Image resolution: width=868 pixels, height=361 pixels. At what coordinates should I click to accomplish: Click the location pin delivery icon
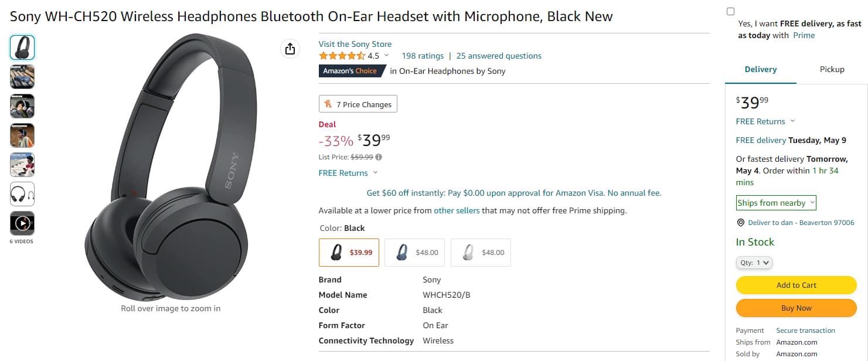(x=741, y=223)
